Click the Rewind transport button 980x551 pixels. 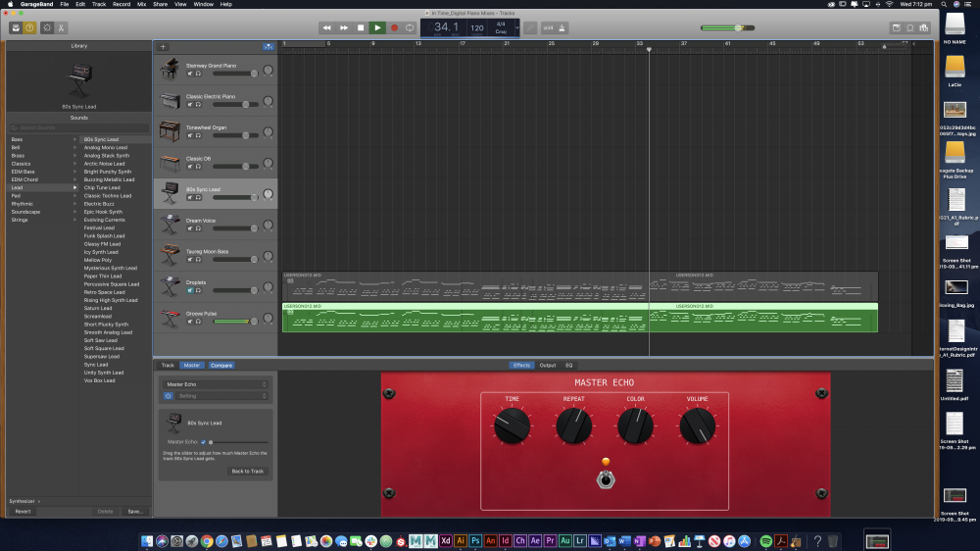(327, 27)
